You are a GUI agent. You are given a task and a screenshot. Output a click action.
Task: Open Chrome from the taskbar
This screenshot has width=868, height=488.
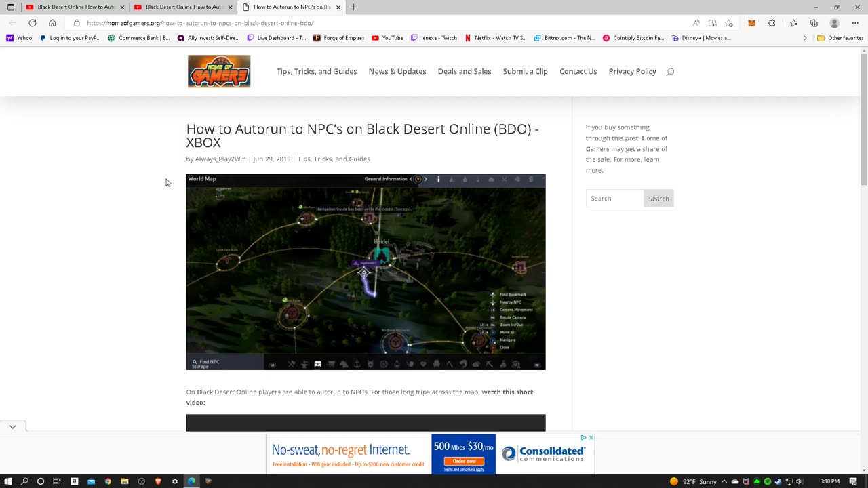coord(108,481)
